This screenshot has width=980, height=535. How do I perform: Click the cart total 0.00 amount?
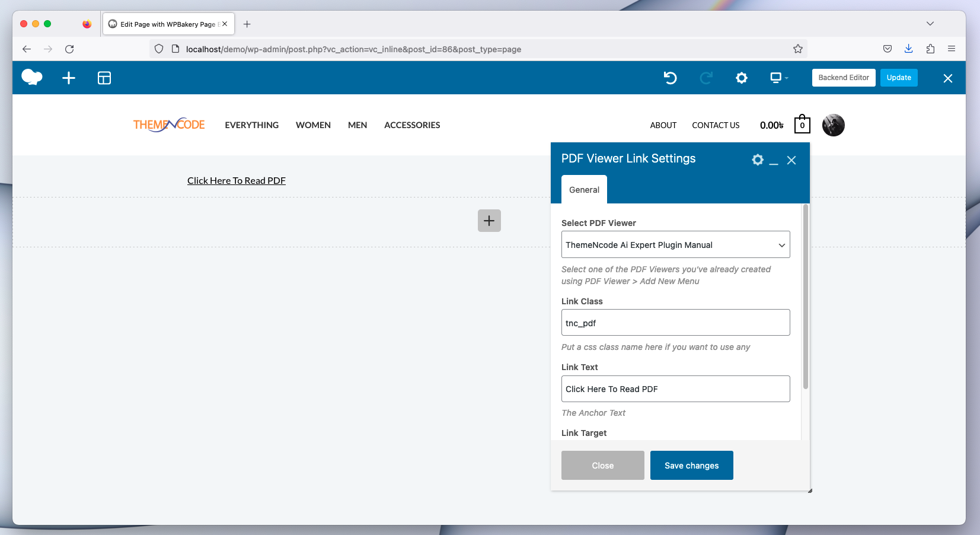coord(772,125)
